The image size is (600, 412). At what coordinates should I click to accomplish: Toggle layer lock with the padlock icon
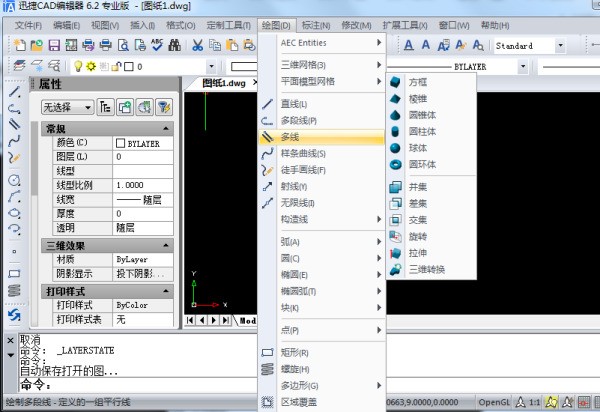click(116, 66)
